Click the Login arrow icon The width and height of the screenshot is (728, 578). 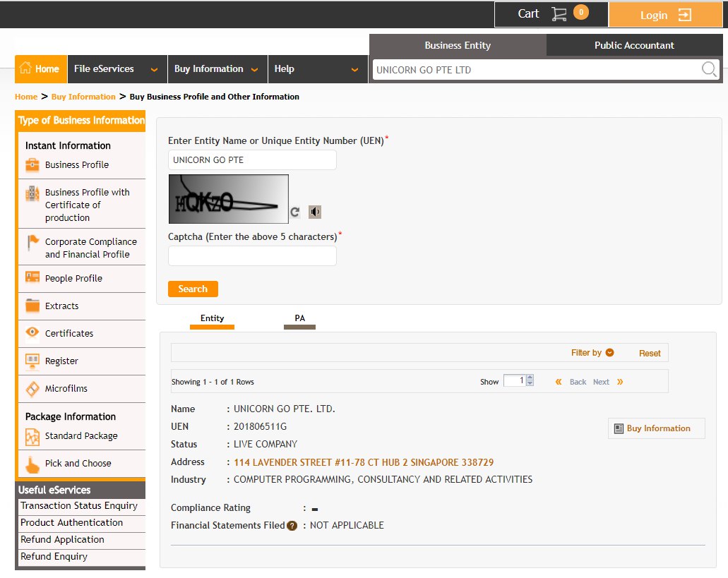pyautogui.click(x=684, y=15)
